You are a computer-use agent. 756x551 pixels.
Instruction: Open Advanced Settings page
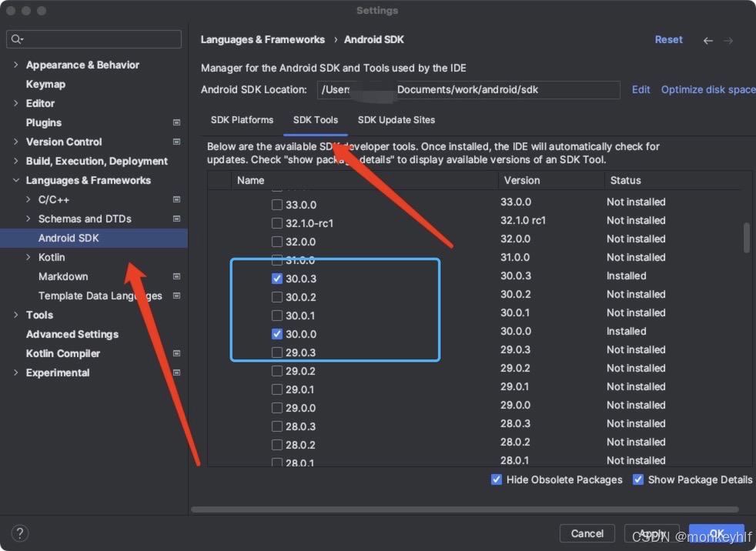[72, 334]
